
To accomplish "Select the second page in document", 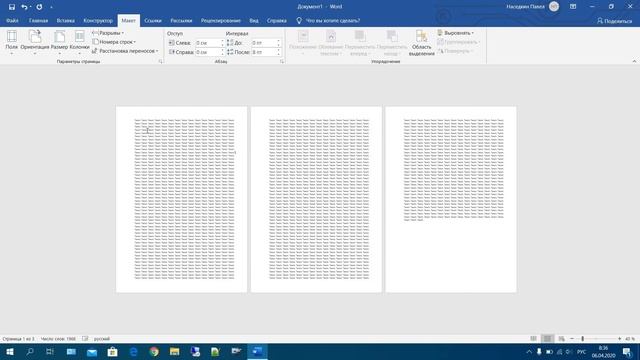I will 316,199.
